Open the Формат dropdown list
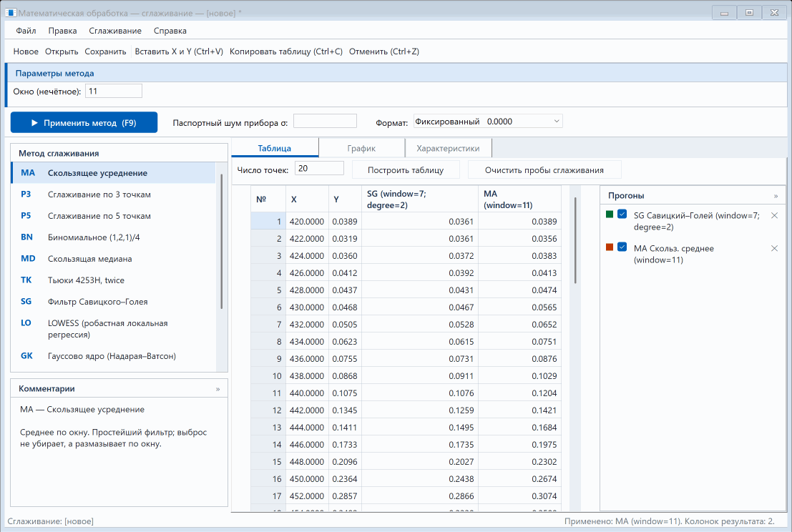The height and width of the screenshot is (532, 792). point(488,121)
